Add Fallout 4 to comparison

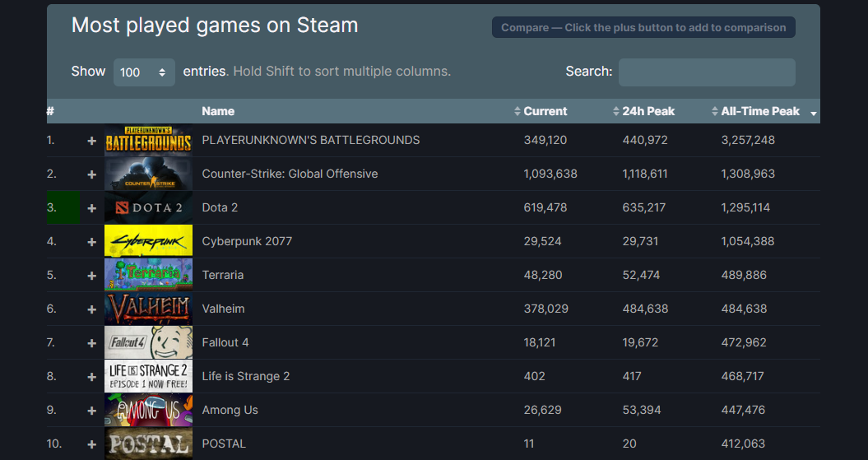point(92,344)
